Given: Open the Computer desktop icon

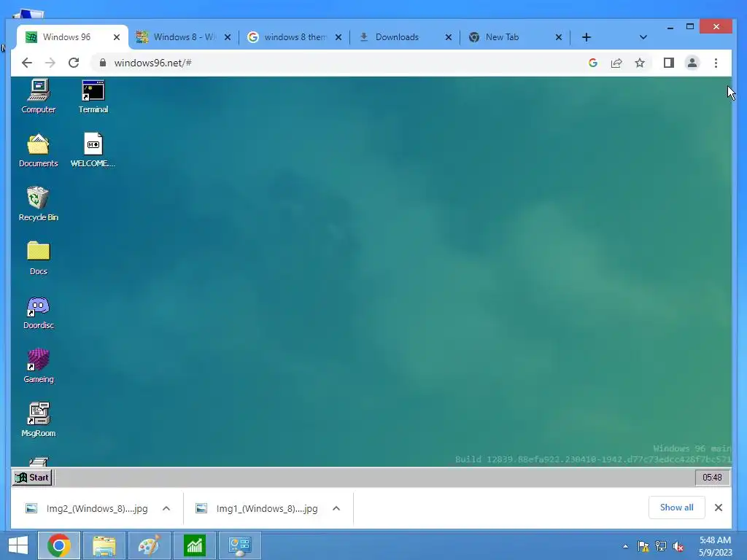Looking at the screenshot, I should pyautogui.click(x=38, y=96).
